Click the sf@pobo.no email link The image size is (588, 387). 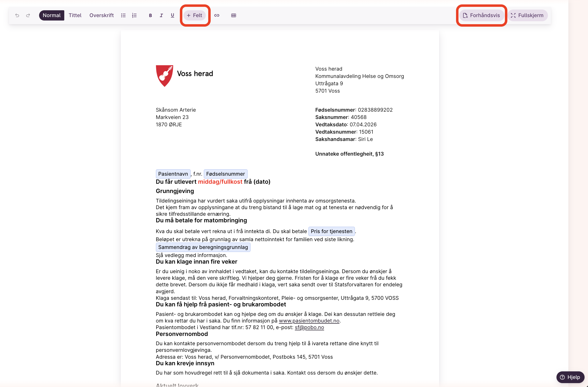coord(309,327)
